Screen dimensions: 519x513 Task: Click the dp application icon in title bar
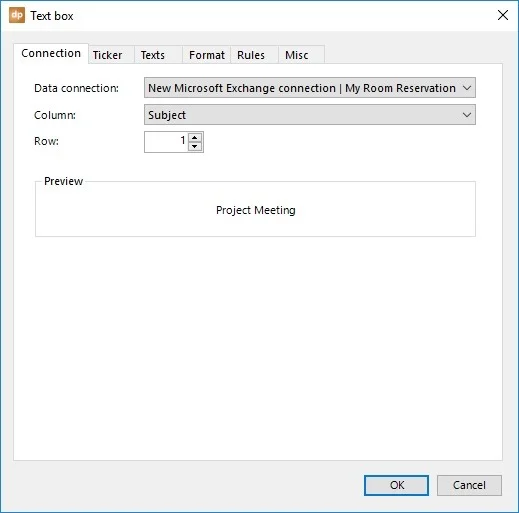tap(17, 15)
